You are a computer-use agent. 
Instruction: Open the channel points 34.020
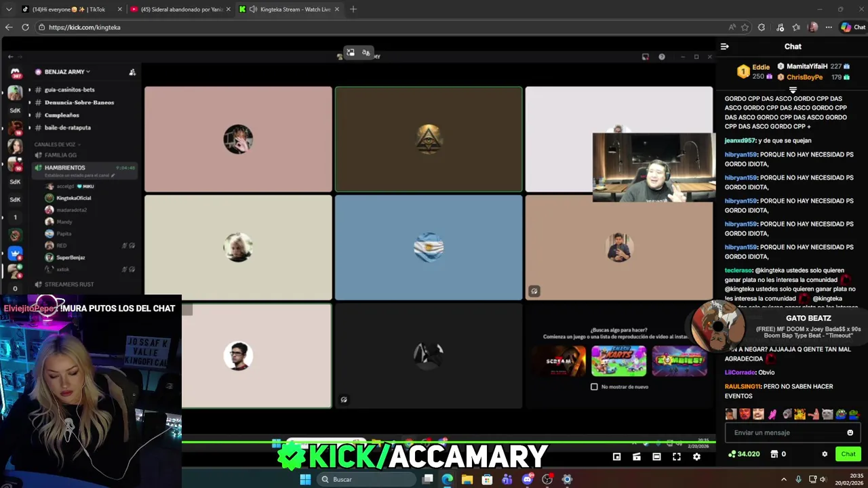pyautogui.click(x=744, y=454)
